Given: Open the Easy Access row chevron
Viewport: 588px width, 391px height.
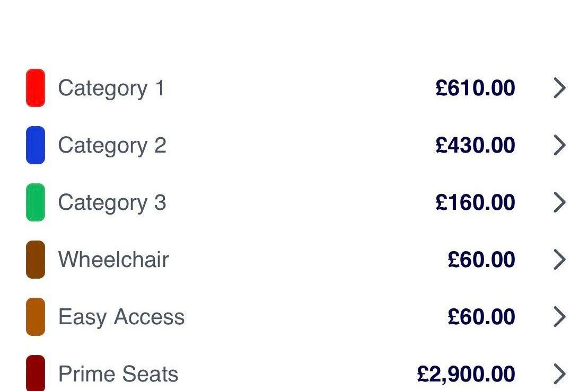Looking at the screenshot, I should coord(559,317).
